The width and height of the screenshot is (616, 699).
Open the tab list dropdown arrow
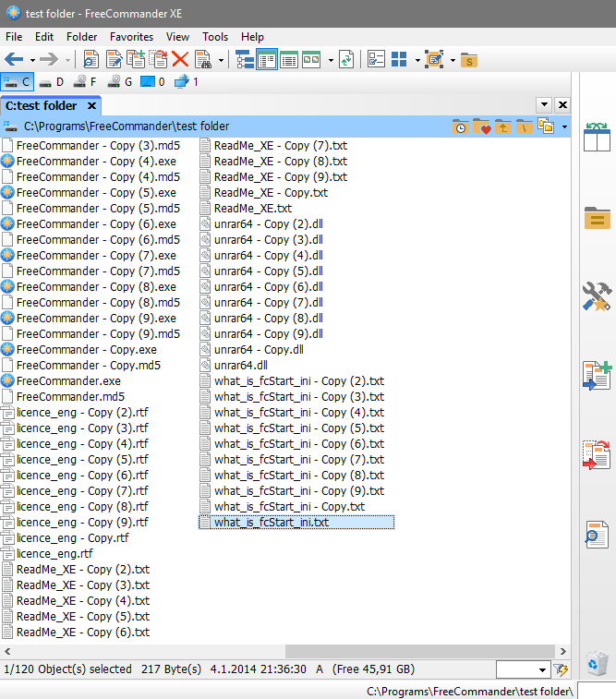544,105
